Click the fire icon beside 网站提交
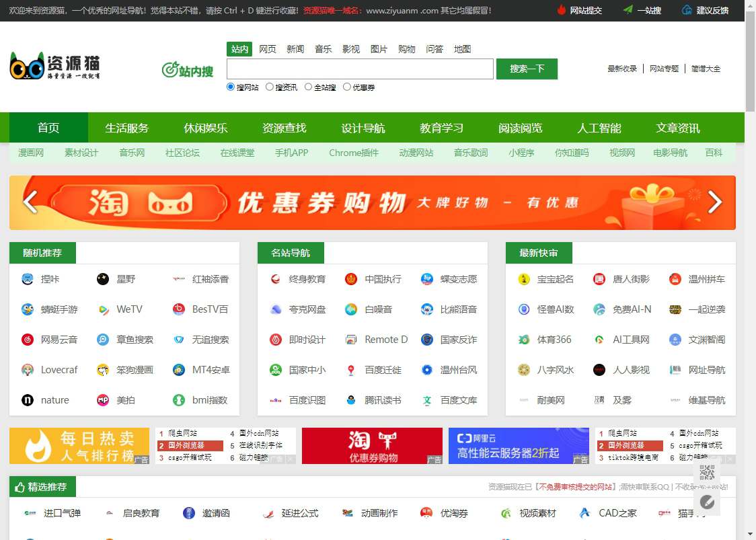The width and height of the screenshot is (756, 540). coord(561,10)
